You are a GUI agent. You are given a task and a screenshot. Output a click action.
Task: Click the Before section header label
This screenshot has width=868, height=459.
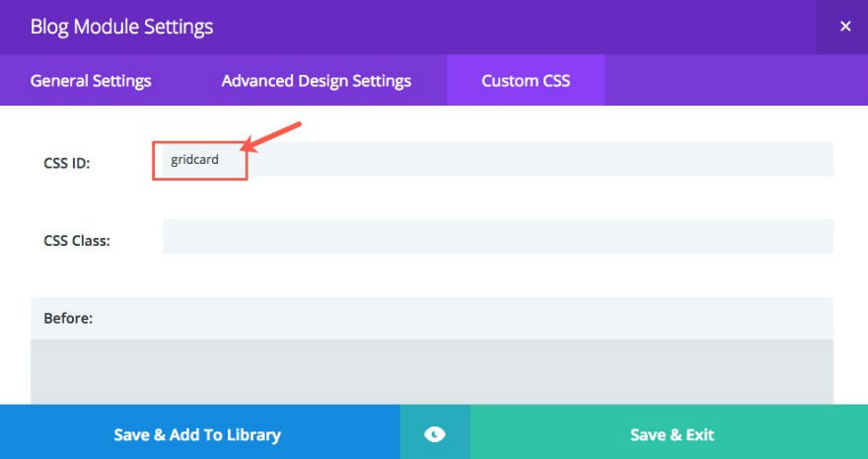(68, 319)
